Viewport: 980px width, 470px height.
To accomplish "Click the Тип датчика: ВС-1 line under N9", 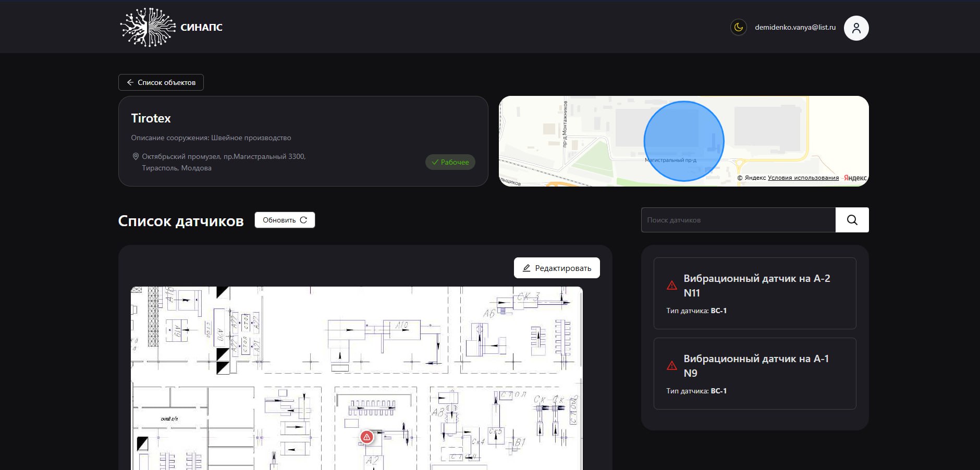I will (x=696, y=391).
